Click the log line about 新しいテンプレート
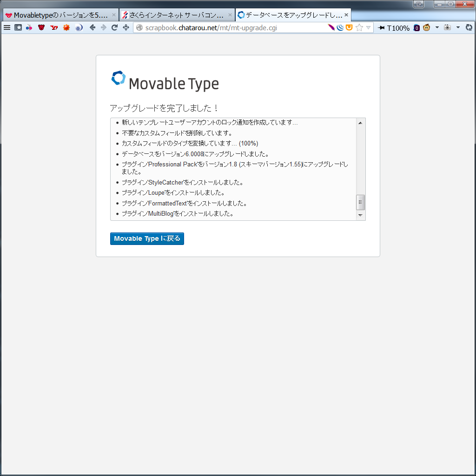 (210, 122)
